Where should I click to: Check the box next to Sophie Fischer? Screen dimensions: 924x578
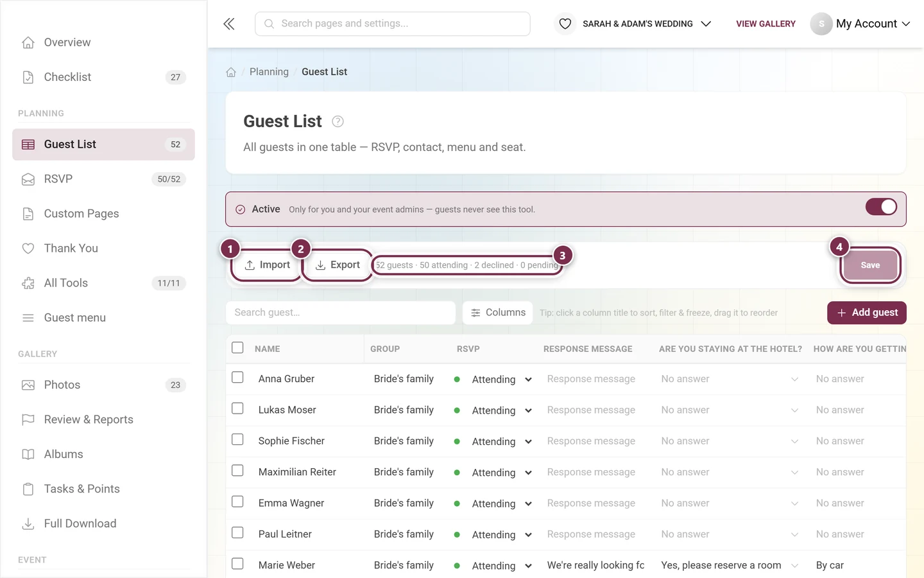[237, 439]
